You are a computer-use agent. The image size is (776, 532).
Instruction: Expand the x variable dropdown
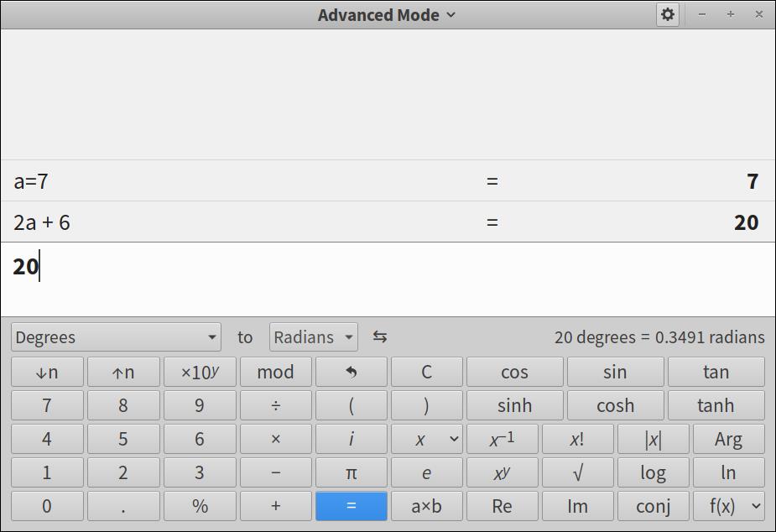(x=426, y=439)
